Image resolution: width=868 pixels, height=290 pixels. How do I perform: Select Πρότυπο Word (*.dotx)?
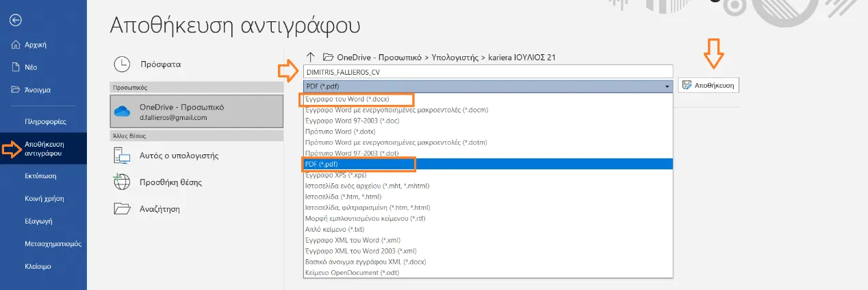(488, 132)
